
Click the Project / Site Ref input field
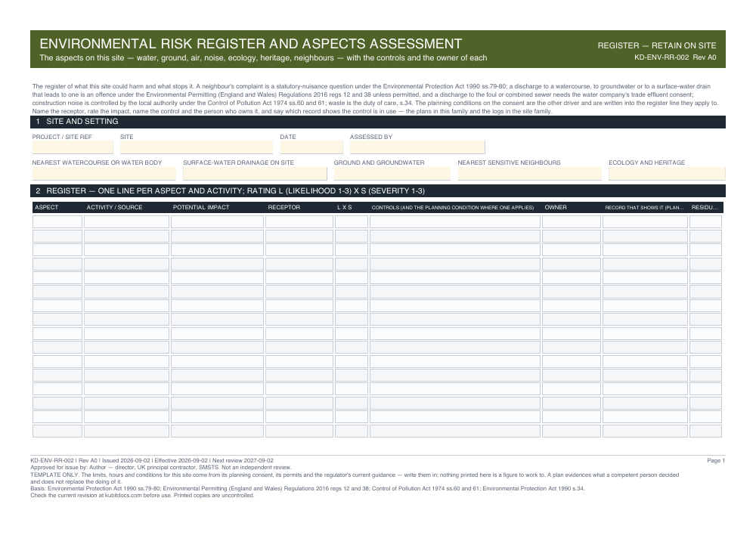point(73,147)
